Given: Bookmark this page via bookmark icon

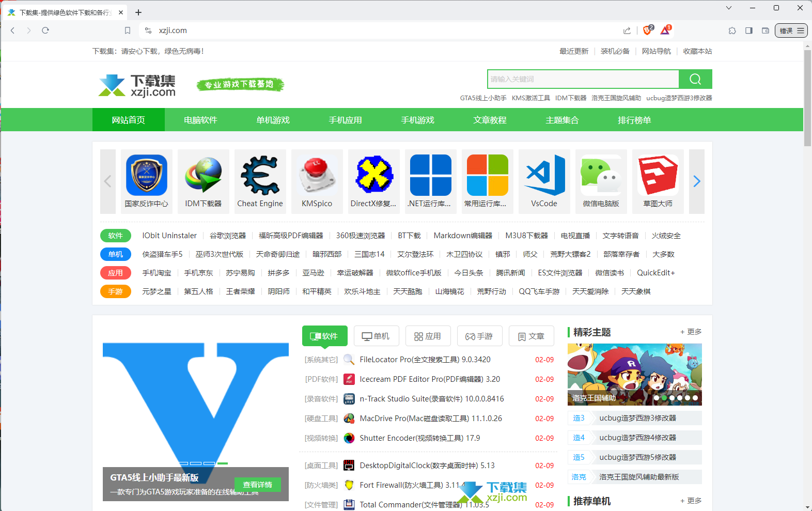Looking at the screenshot, I should (x=128, y=30).
